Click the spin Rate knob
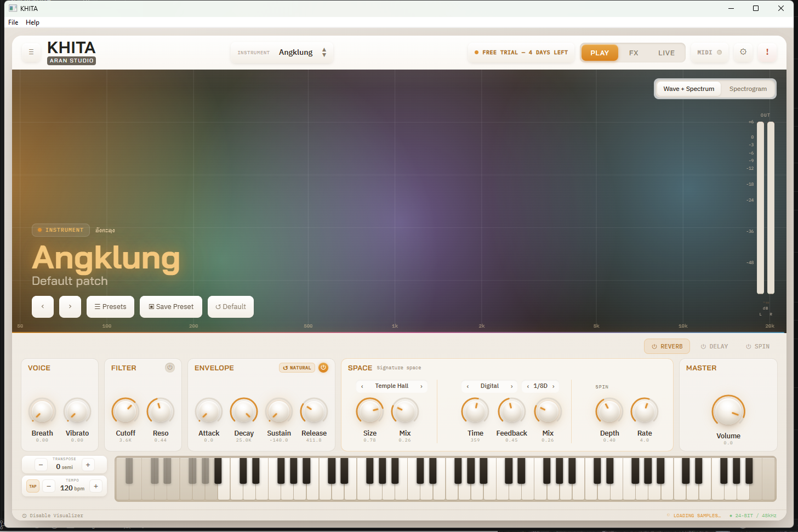The image size is (798, 532). tap(645, 411)
